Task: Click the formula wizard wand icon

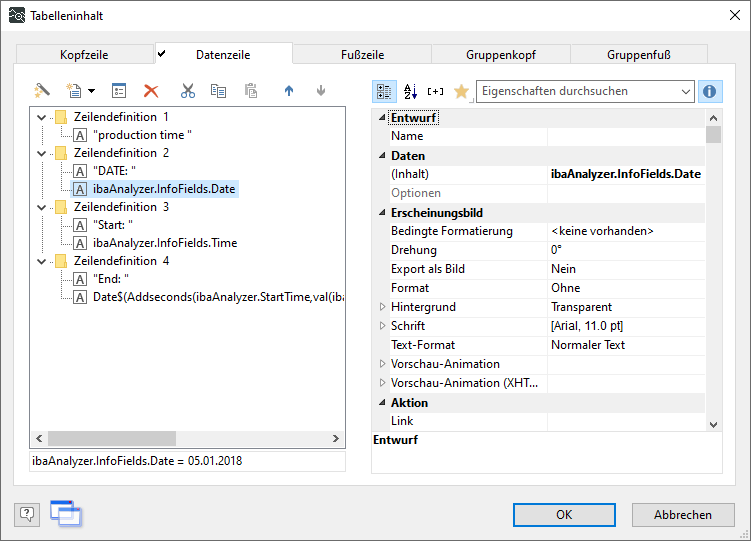Action: coord(42,90)
